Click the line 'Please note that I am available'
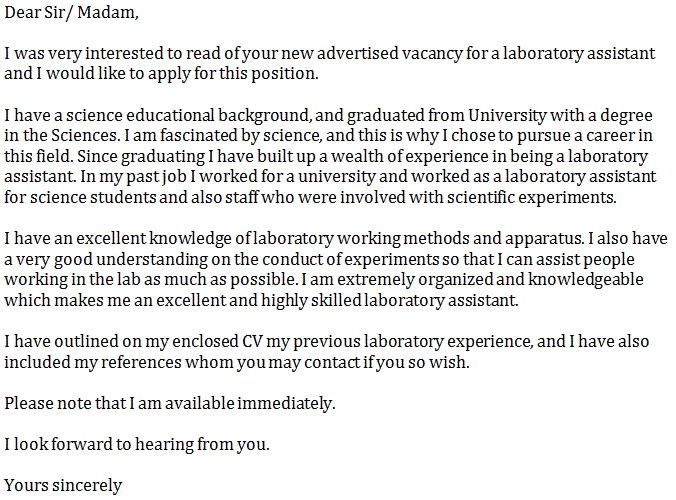The image size is (676, 500). tap(119, 403)
